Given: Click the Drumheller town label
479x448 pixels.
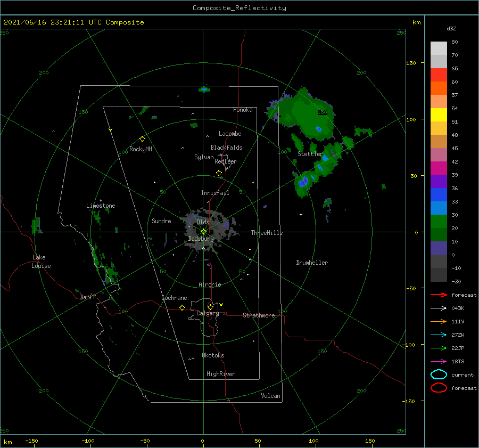Looking at the screenshot, I should point(312,263).
